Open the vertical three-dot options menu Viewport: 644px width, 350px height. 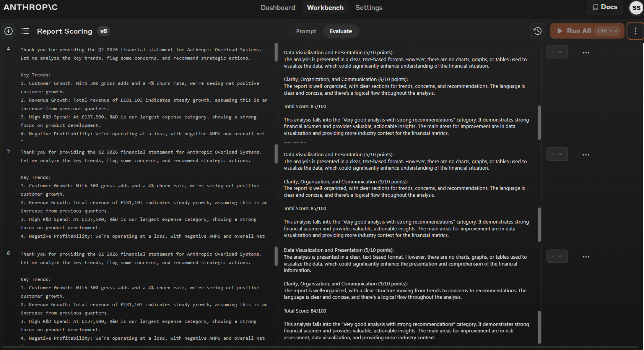click(635, 31)
